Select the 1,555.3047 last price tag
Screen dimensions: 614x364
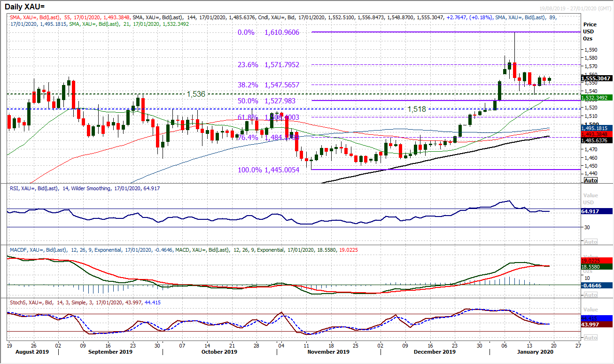596,79
